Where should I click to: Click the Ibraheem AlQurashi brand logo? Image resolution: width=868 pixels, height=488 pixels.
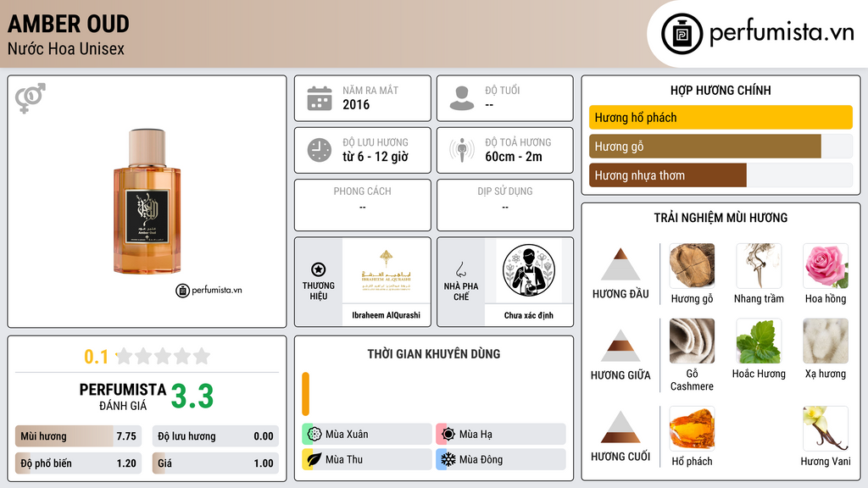386,270
